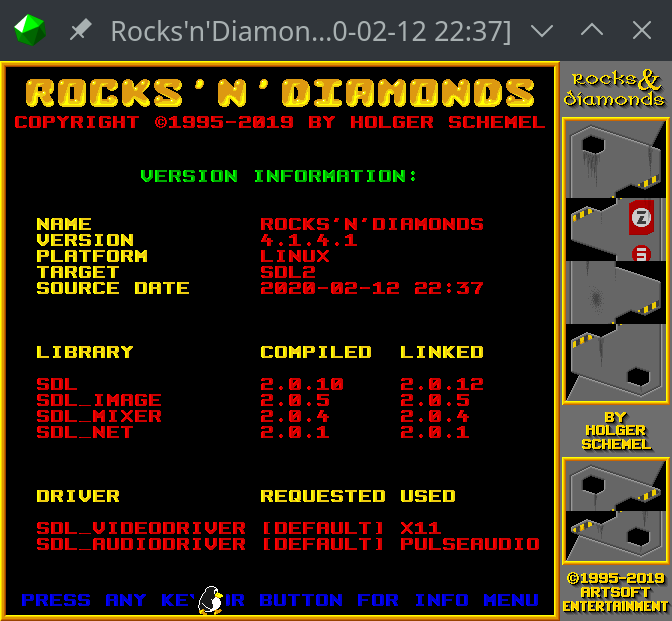Click the PULSEAUDIO driver value
The height and width of the screenshot is (621, 672).
click(469, 544)
